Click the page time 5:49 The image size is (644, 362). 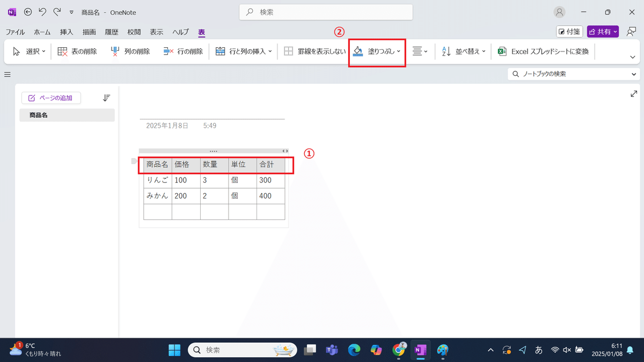point(210,125)
